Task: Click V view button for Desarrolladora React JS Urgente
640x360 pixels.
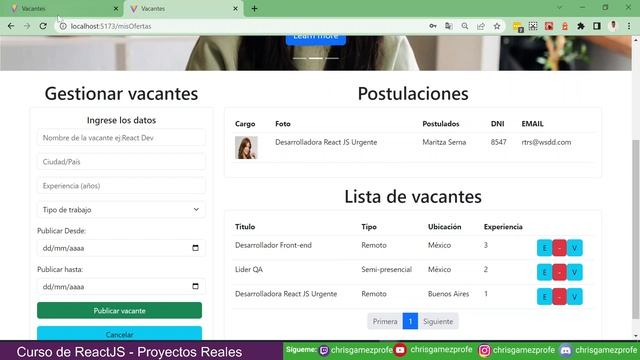Action: point(575,297)
